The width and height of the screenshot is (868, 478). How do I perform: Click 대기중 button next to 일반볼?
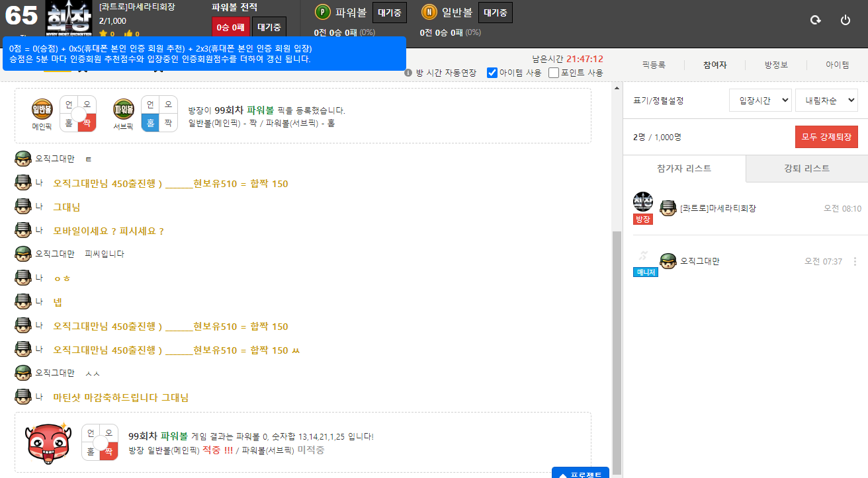click(496, 12)
